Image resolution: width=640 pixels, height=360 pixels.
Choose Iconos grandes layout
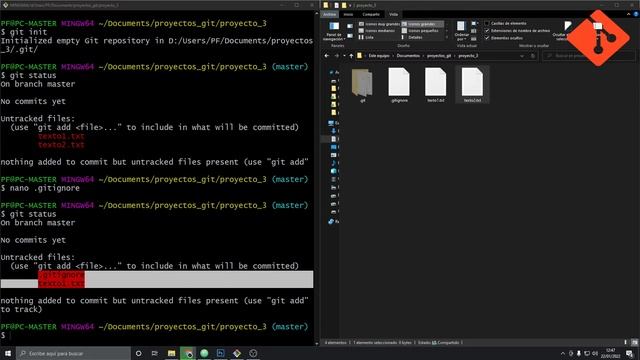422,24
